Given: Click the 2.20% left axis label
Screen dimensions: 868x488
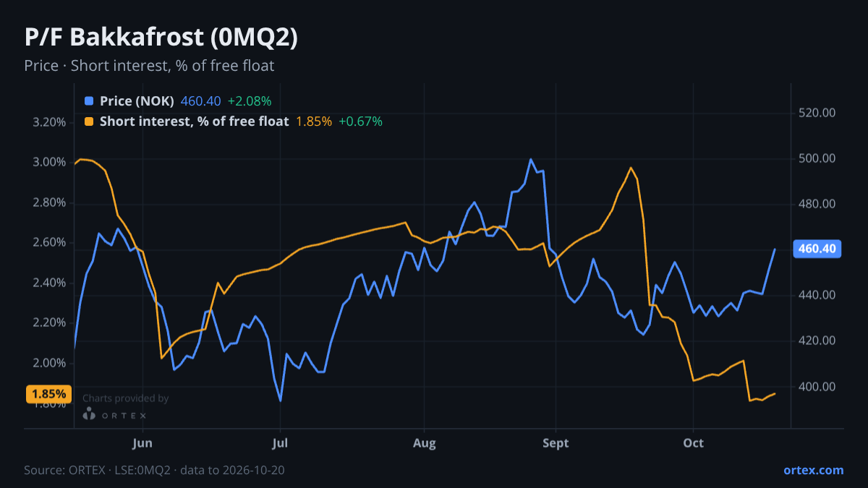Looking at the screenshot, I should tap(49, 322).
